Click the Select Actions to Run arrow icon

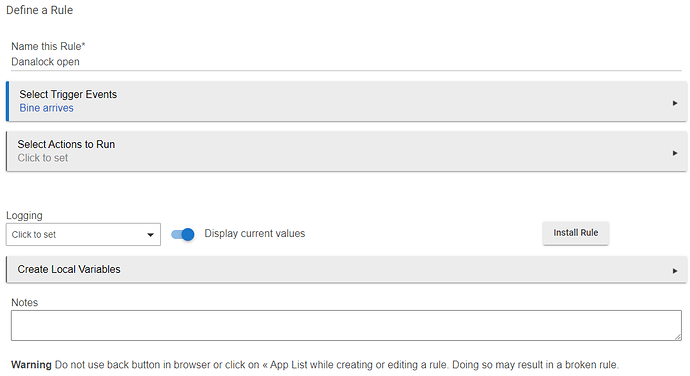pos(675,153)
